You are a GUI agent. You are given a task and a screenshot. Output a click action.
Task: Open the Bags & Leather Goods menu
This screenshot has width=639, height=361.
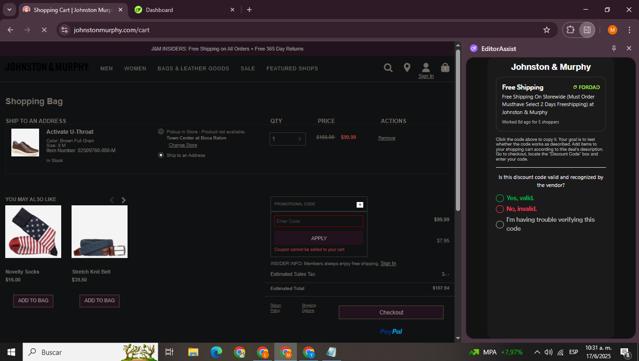coord(193,68)
